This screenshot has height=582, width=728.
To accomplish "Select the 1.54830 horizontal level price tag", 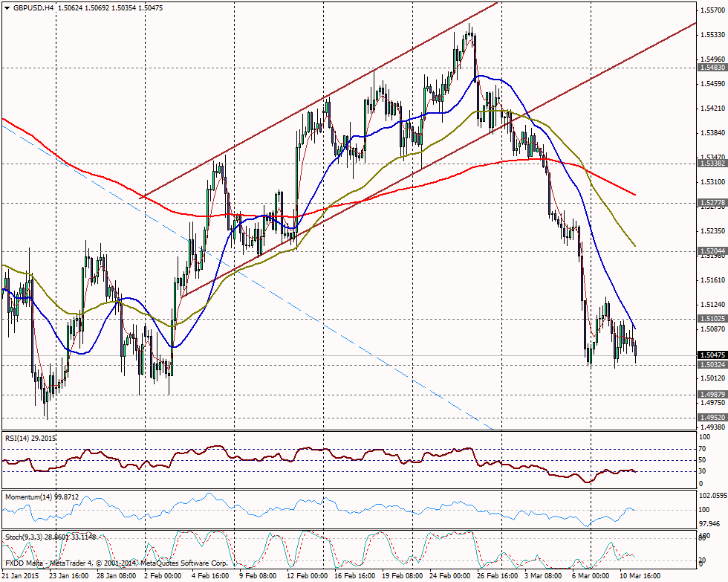I will 711,68.
